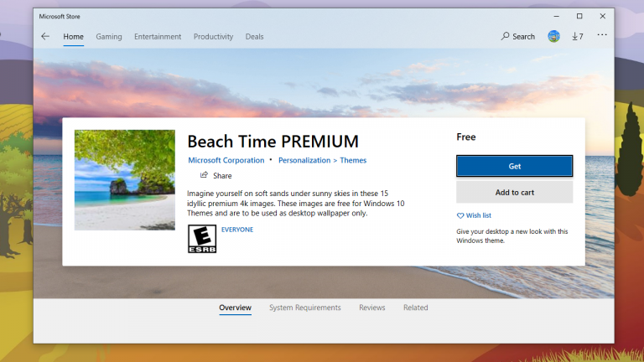This screenshot has height=362, width=644.
Task: Click the Free price label
Action: (466, 137)
